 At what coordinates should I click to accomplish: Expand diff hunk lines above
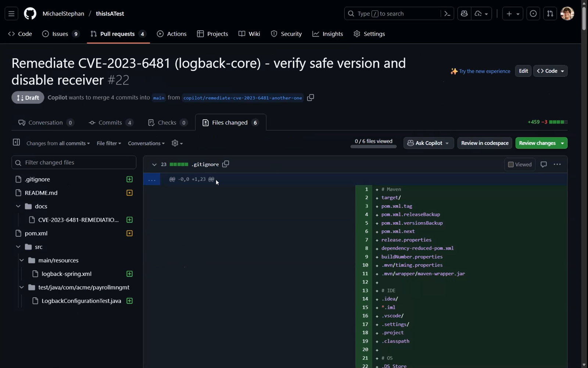(x=152, y=179)
